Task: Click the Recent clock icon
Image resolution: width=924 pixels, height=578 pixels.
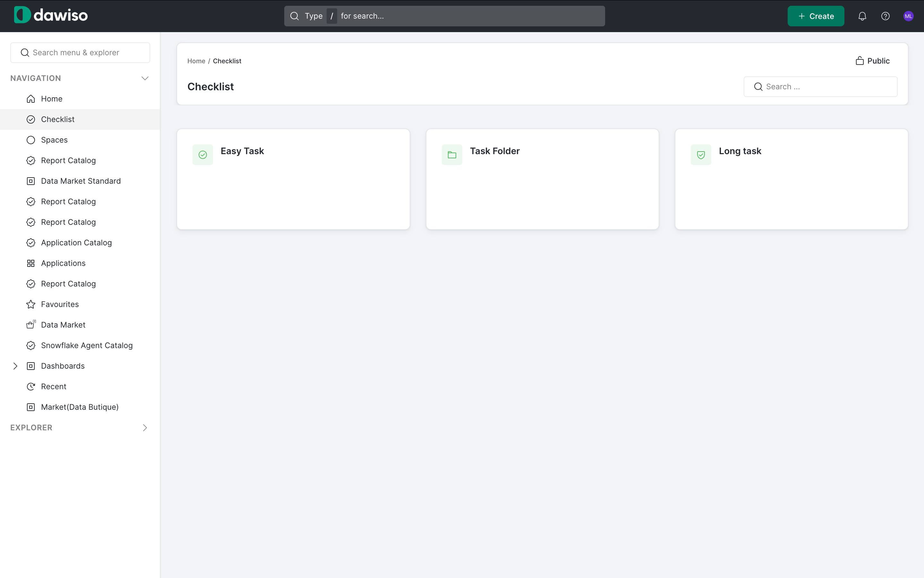Action: coord(31,387)
